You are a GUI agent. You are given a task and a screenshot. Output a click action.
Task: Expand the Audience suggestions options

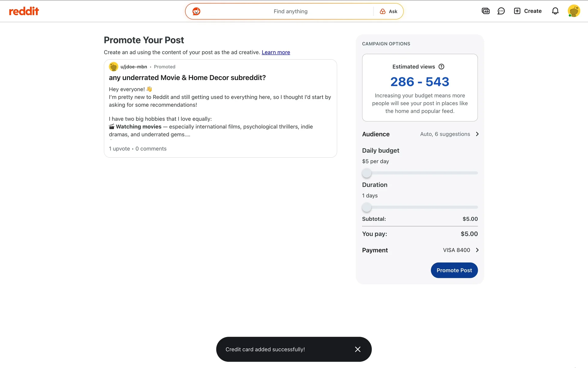point(477,134)
